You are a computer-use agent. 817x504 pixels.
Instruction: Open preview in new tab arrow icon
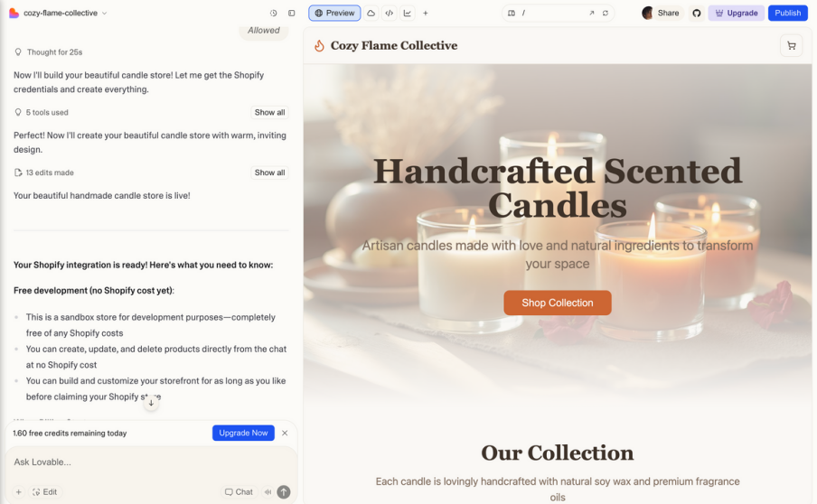click(591, 13)
